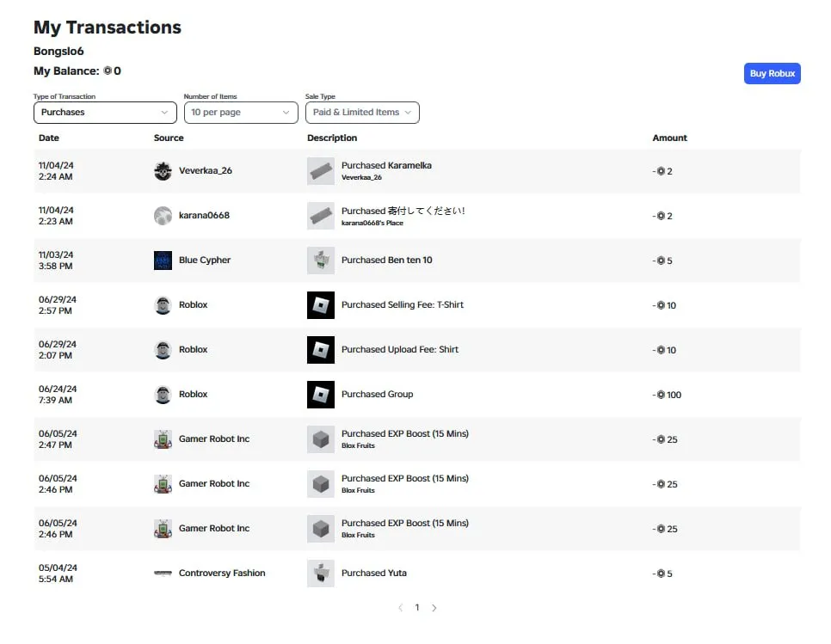The height and width of the screenshot is (644, 831).
Task: Click the Buy Robux button
Action: [x=773, y=74]
